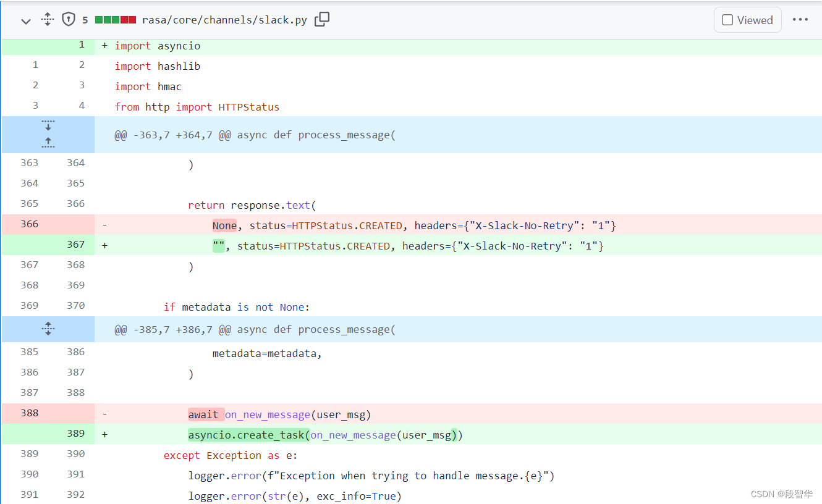Viewport: 822px width, 504px height.
Task: Select 'logger.error(str(e), exc_info=True)' line
Action: pos(295,496)
